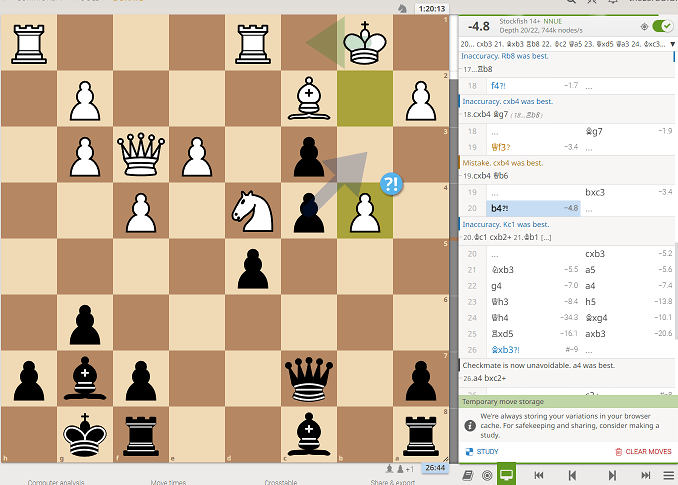Open the opening explorer book icon
The width and height of the screenshot is (678, 485).
click(467, 475)
